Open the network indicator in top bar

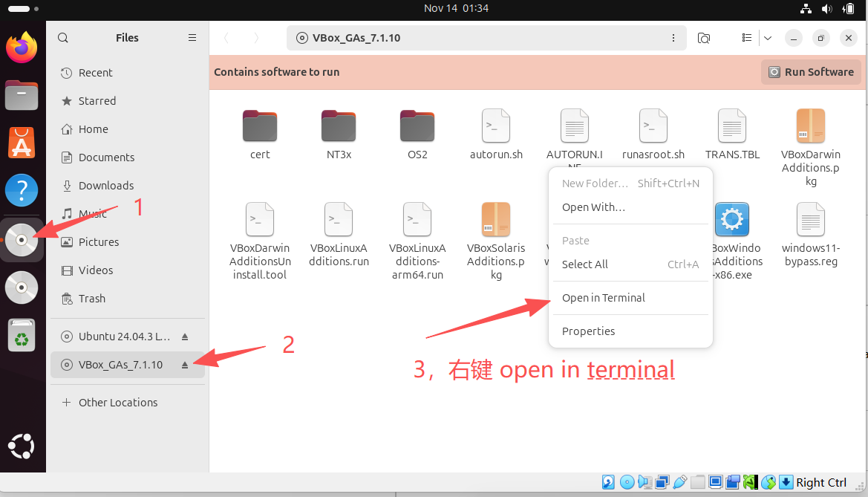[x=806, y=8]
